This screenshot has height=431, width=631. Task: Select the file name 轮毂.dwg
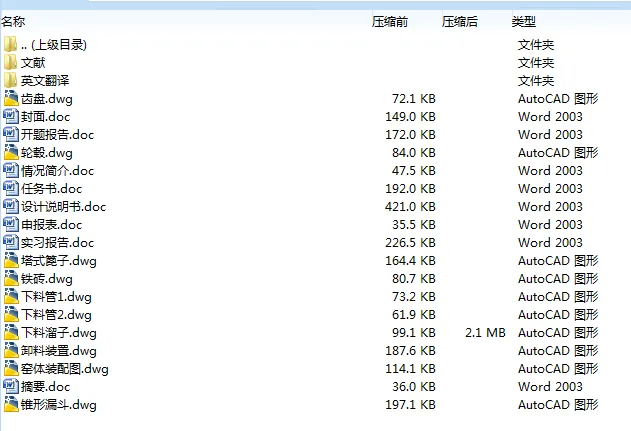(x=47, y=153)
